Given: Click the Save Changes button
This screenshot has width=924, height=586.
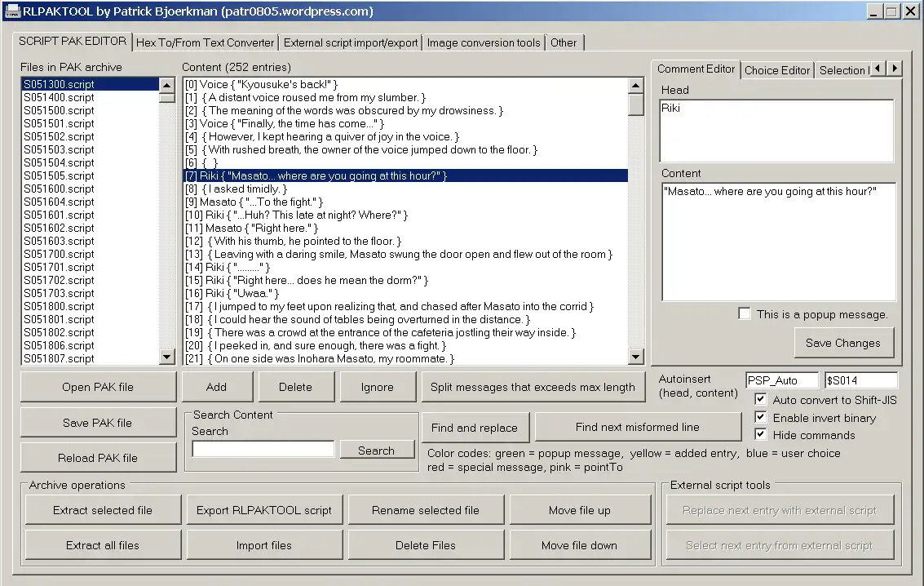Looking at the screenshot, I should (x=843, y=343).
